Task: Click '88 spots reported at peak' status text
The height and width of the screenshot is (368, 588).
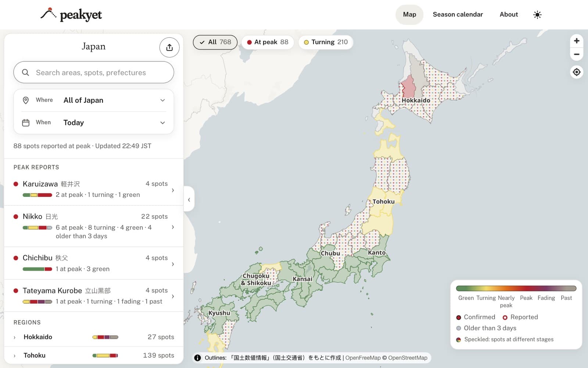Action: (52, 146)
